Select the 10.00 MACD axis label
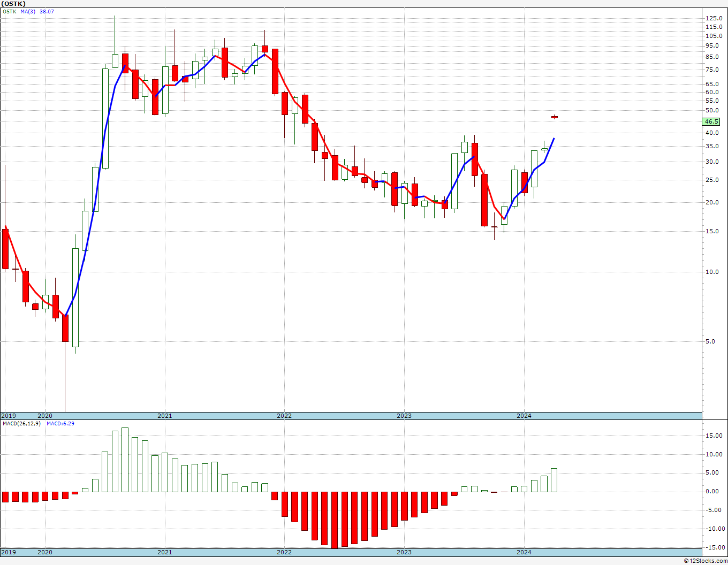Image resolution: width=728 pixels, height=565 pixels. click(x=714, y=454)
